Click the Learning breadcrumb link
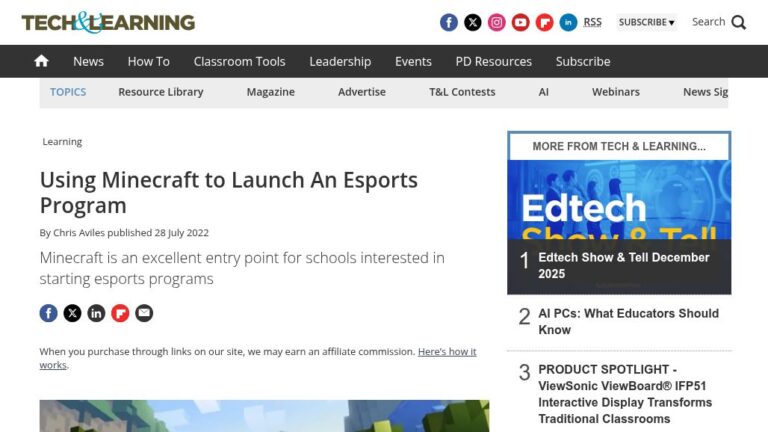768x432 pixels. click(x=62, y=142)
